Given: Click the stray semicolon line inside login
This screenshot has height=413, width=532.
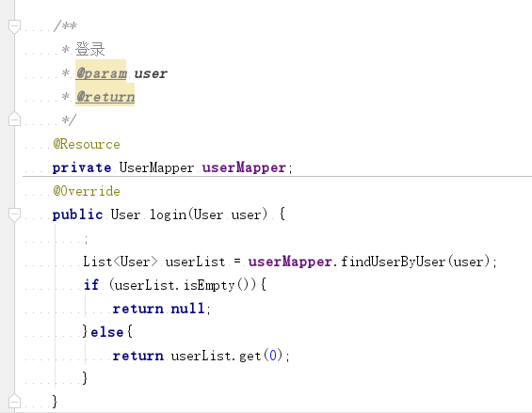Looking at the screenshot, I should tap(87, 239).
